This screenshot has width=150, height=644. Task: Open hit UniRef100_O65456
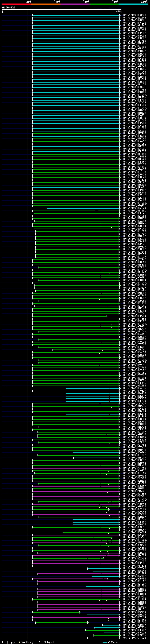135,476
